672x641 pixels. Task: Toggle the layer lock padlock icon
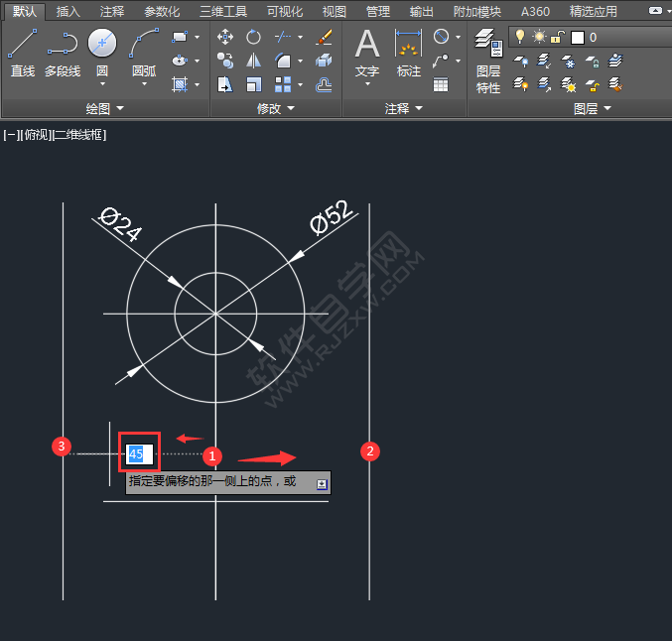(x=559, y=37)
